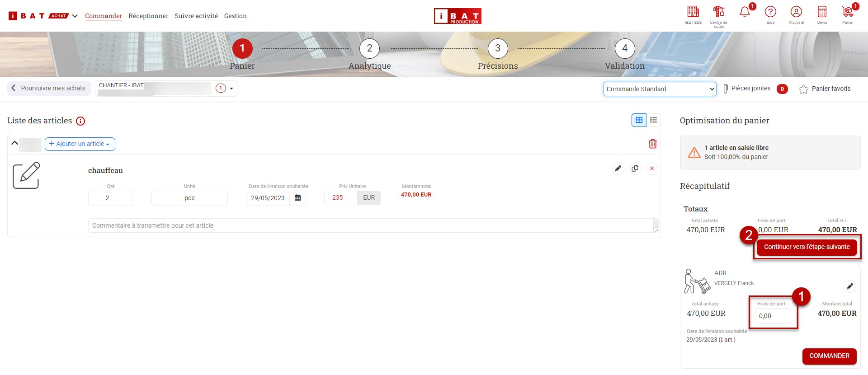Open the Suivre activité menu
This screenshot has width=868, height=375.
tap(196, 16)
